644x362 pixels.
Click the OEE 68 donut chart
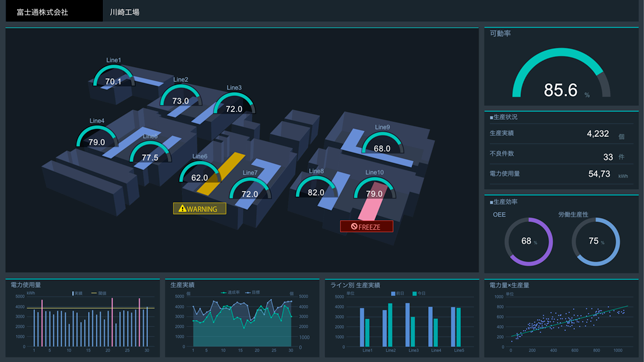click(529, 242)
